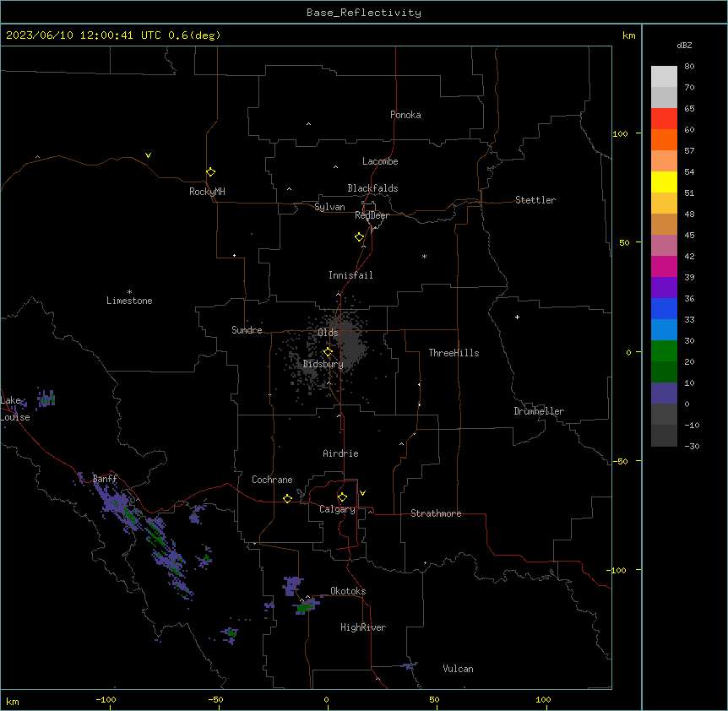Click the Didsbury label
Image resolution: width=728 pixels, height=711 pixels.
pyautogui.click(x=323, y=364)
